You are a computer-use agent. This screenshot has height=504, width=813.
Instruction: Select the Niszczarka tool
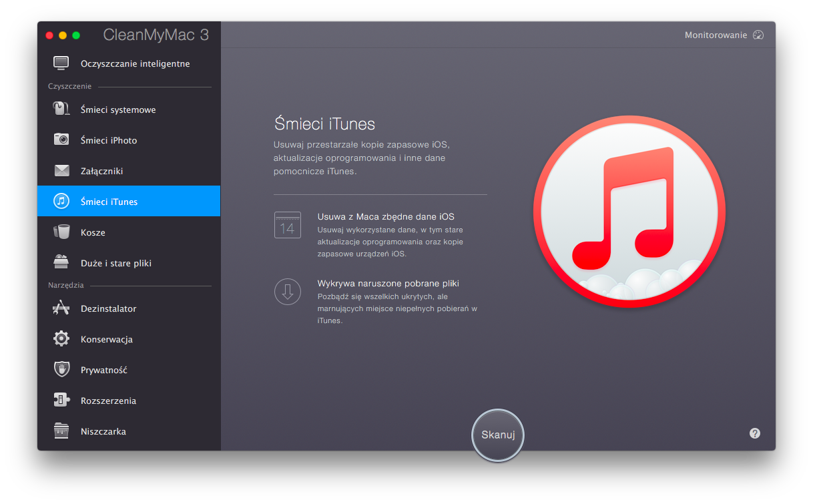point(129,431)
